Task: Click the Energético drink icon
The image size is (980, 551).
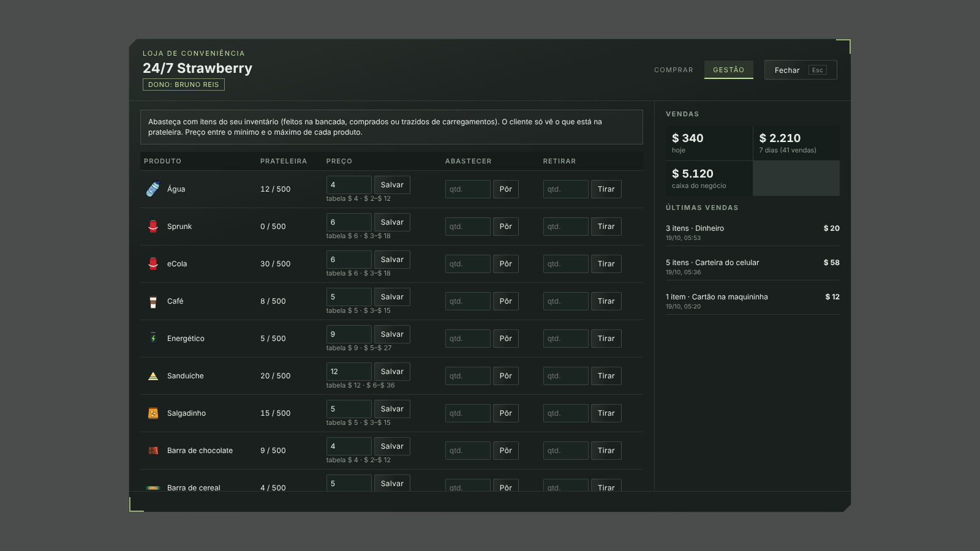Action: tap(153, 339)
